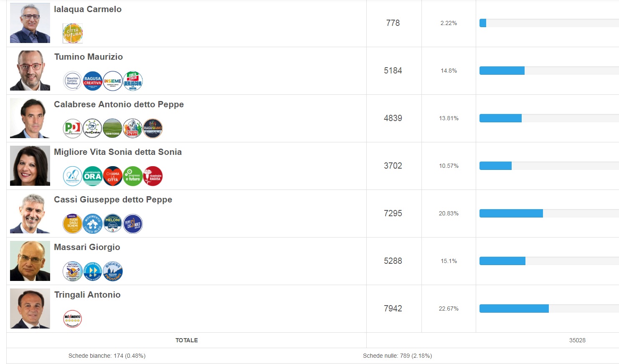619x364 pixels.
Task: Click the Cambiamola ORA logo
Action: pyautogui.click(x=92, y=176)
